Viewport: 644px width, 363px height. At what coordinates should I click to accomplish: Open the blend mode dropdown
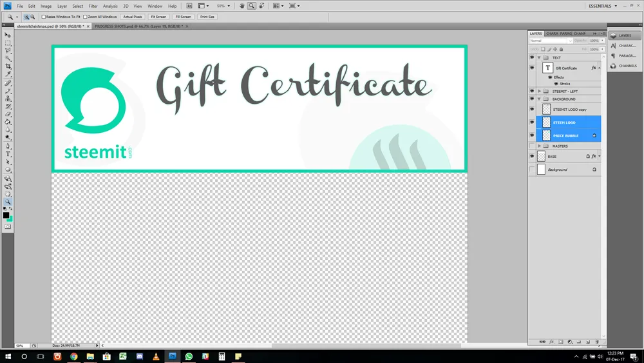[x=551, y=41]
